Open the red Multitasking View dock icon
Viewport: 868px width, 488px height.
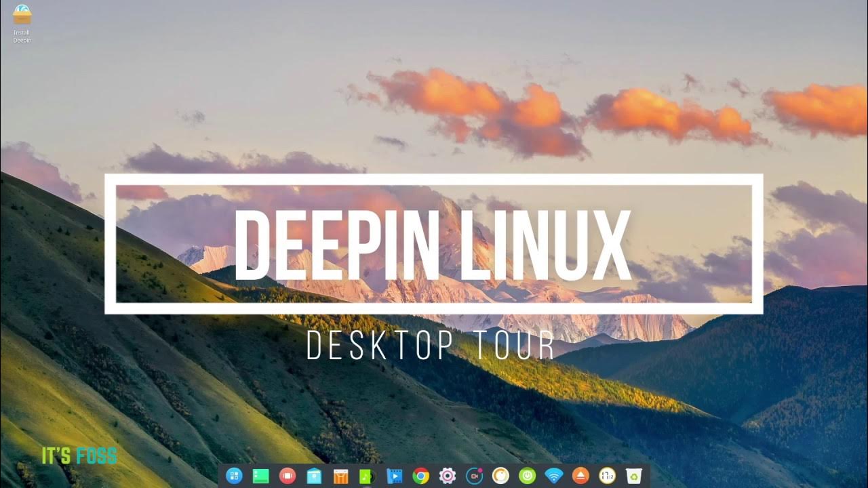coord(288,476)
